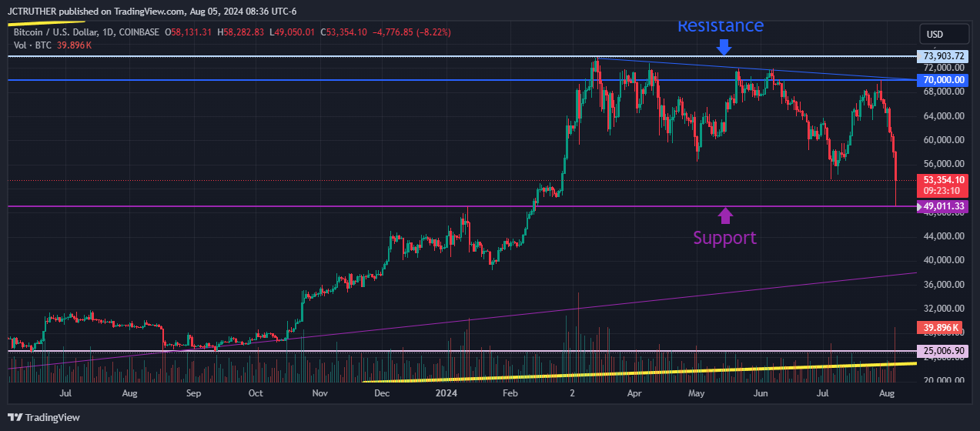This screenshot has height=431, width=980.
Task: Click the 68,000.00 price axis label
Action: 944,92
